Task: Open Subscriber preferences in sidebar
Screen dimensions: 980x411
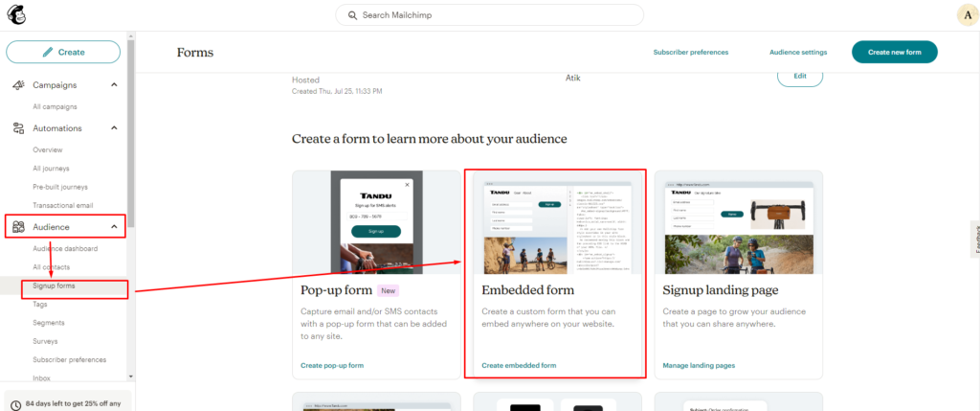Action: (x=69, y=359)
